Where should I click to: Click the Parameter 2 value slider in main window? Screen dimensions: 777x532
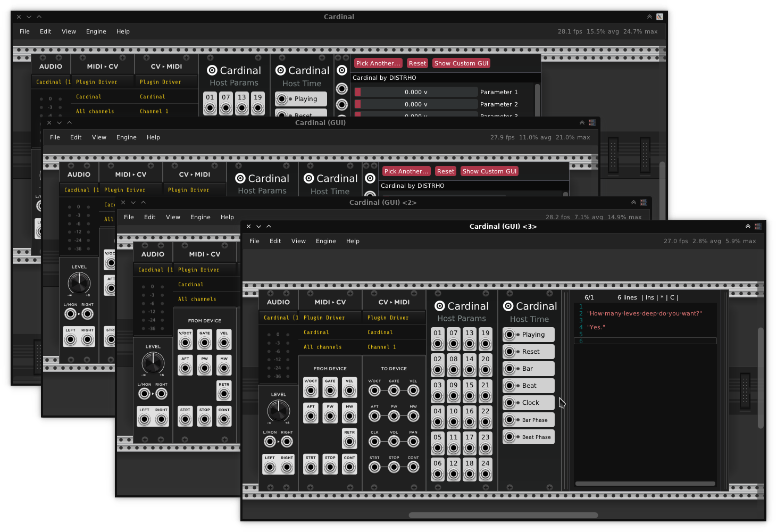pyautogui.click(x=416, y=104)
